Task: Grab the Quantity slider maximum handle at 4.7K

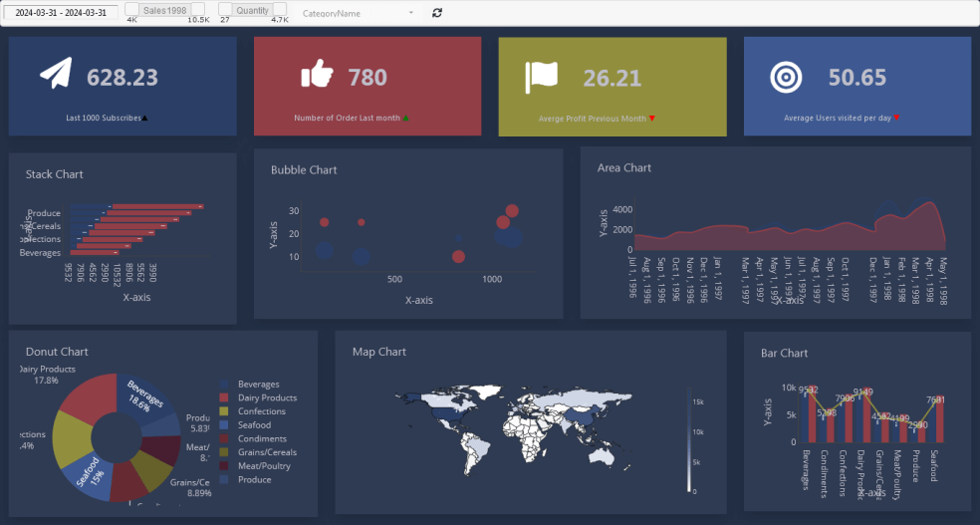Action: (280, 9)
